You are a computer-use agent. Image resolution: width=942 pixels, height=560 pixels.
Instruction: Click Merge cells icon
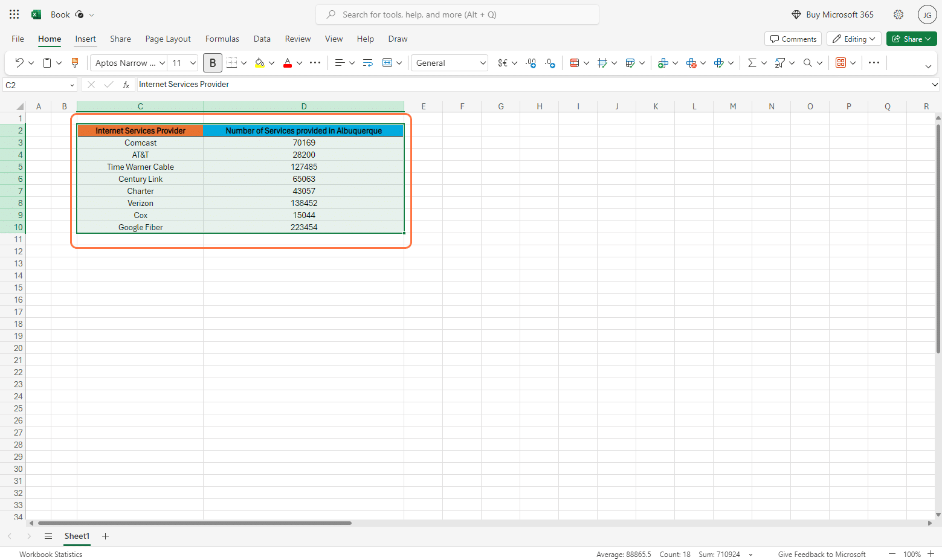387,63
